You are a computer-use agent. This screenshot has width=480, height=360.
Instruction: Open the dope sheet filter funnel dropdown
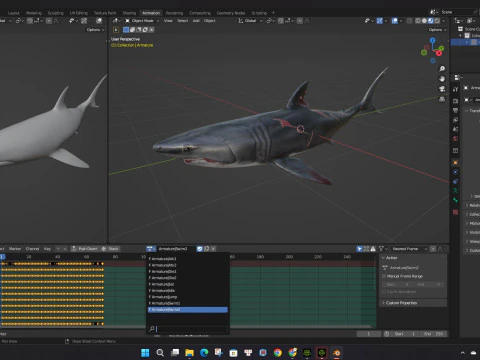click(x=383, y=249)
